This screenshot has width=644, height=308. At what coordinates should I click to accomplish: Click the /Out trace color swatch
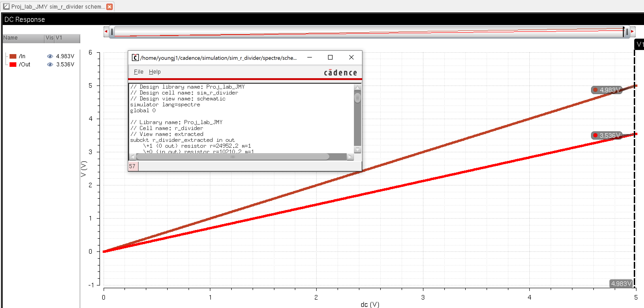[13, 65]
